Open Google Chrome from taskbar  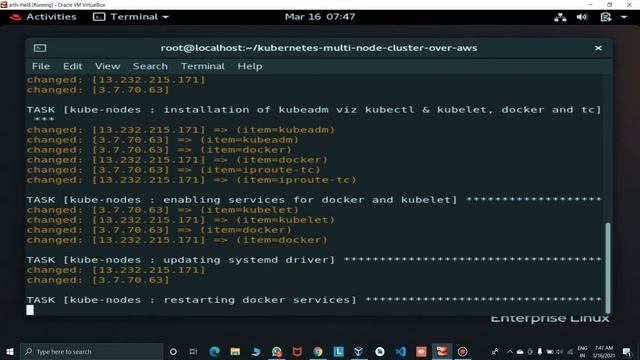tap(318, 351)
